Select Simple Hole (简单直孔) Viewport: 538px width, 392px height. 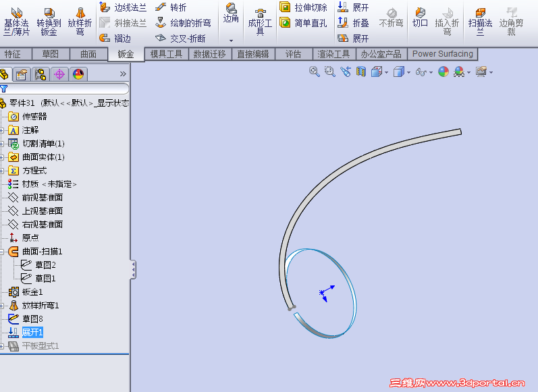point(303,23)
